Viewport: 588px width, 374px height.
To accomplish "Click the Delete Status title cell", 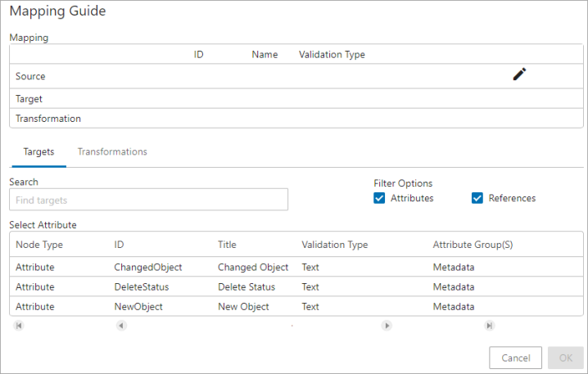I will (247, 287).
